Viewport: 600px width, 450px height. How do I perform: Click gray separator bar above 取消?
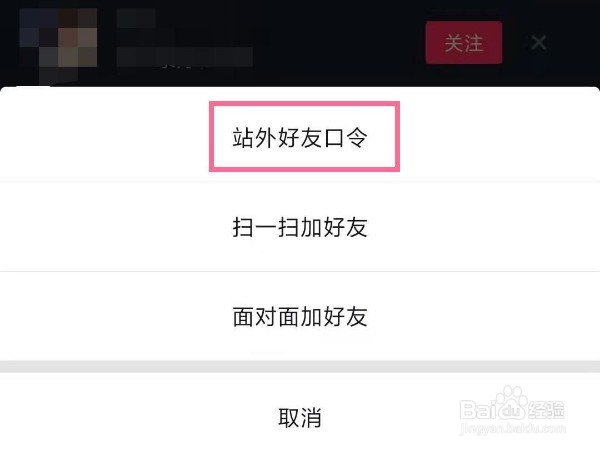pos(300,367)
